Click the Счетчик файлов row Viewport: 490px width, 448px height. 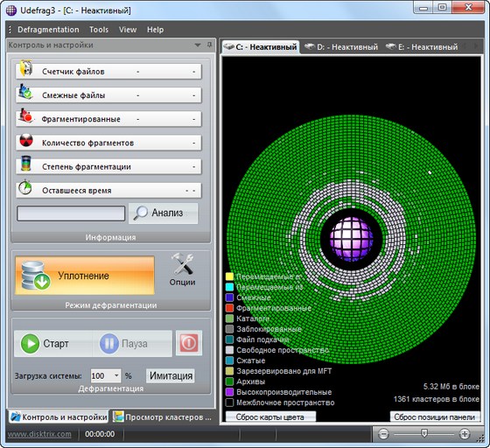tap(108, 72)
